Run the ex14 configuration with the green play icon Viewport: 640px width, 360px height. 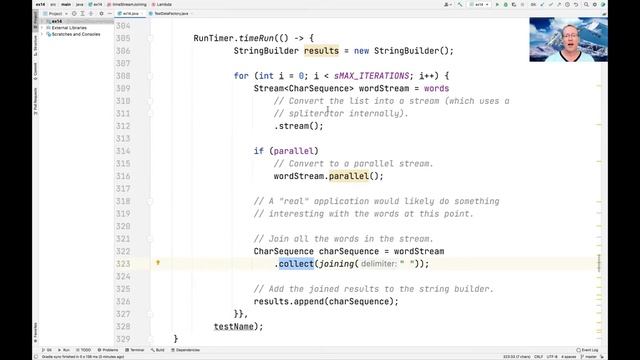pos(497,4)
